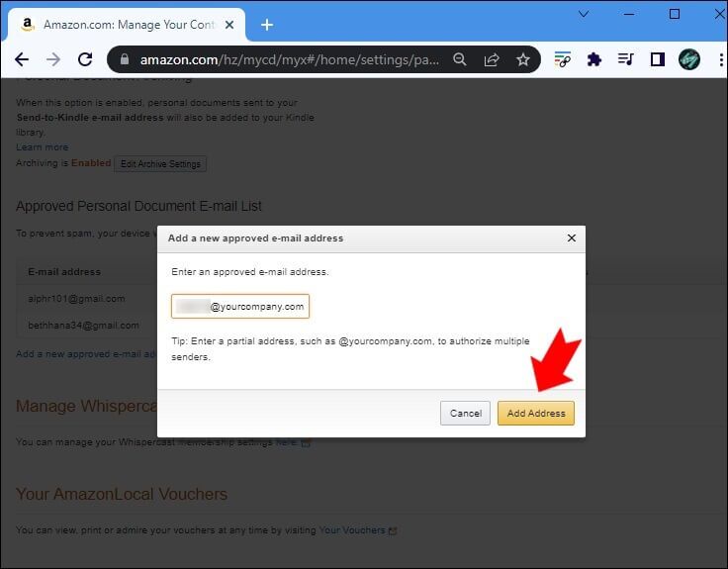Click Edit Archive Settings button
728x569 pixels.
[160, 164]
